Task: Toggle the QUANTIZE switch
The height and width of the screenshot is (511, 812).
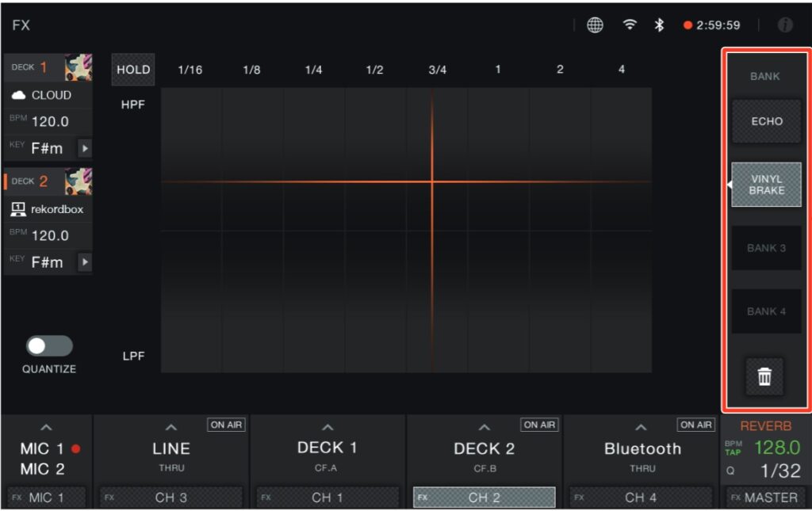Action: (x=49, y=346)
